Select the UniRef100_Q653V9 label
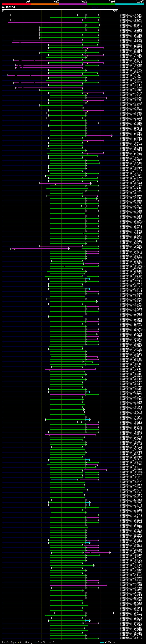This screenshot has width=146, height=644. 131,82
